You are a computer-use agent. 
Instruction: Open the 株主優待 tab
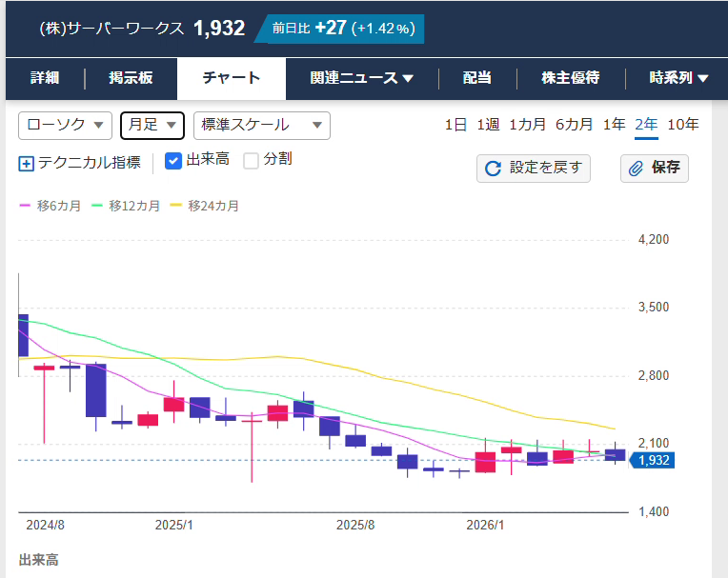tap(571, 78)
